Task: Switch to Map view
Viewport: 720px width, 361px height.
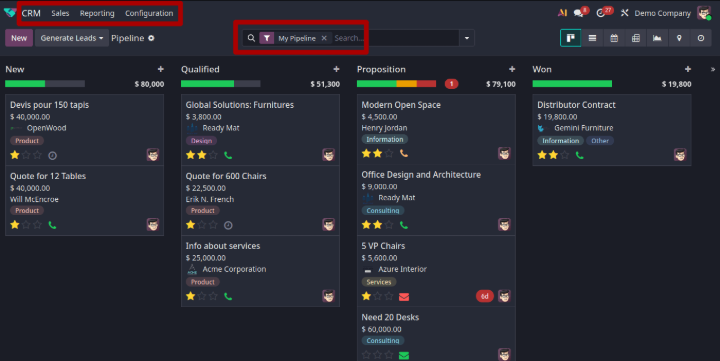Action: pyautogui.click(x=679, y=38)
